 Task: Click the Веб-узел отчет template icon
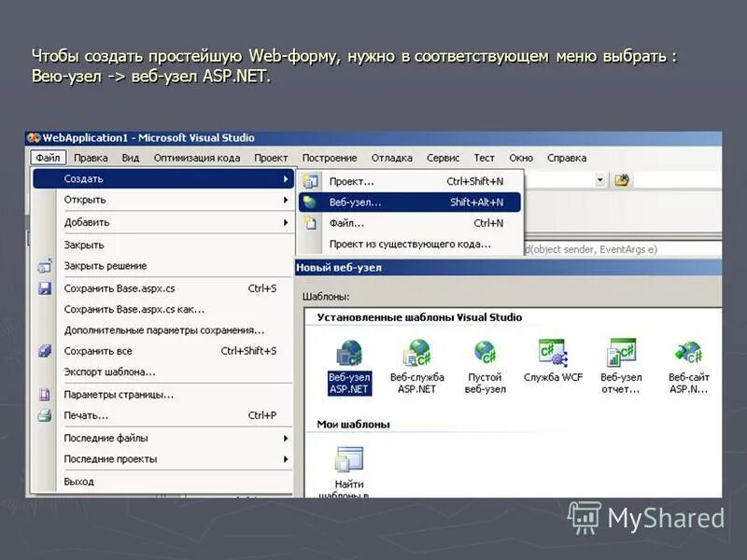tap(617, 355)
